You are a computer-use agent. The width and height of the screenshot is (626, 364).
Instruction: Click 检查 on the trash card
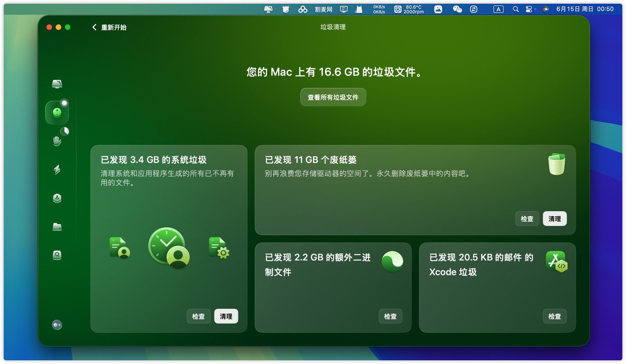[x=527, y=219]
